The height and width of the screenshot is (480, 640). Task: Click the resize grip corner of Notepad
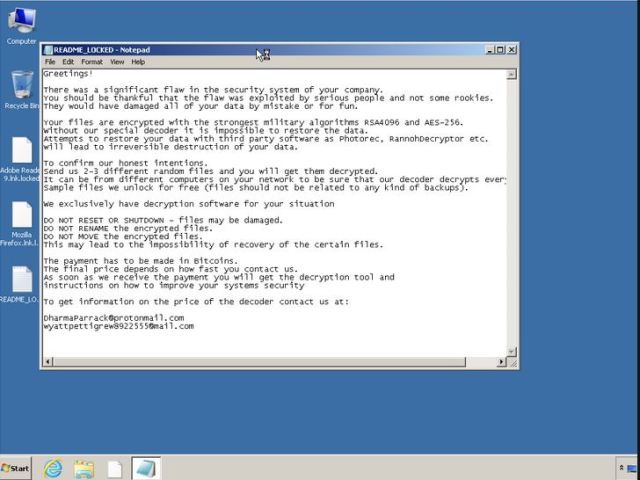[x=512, y=362]
